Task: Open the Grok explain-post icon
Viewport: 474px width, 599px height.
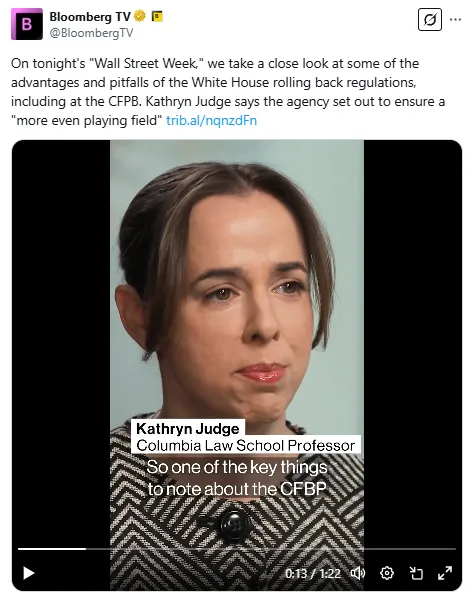Action: [x=430, y=19]
